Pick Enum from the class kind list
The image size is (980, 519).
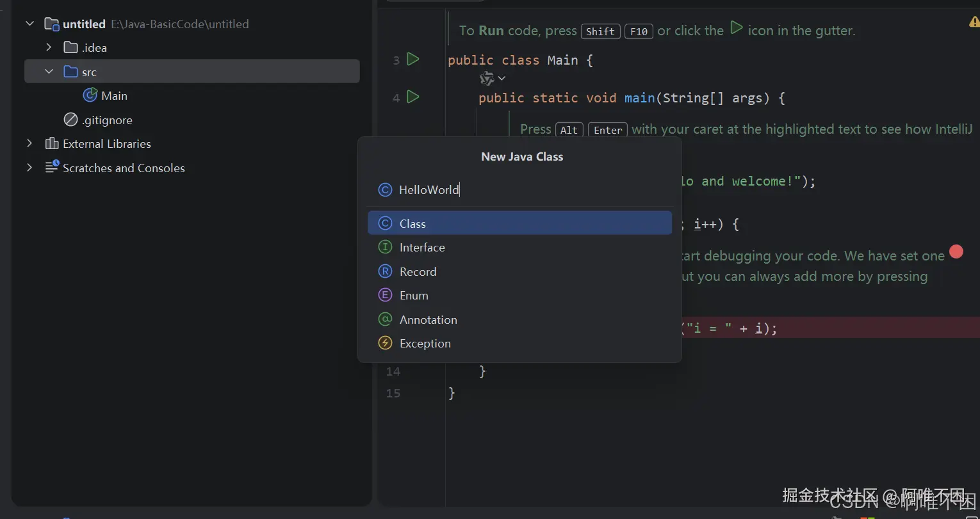(x=414, y=296)
